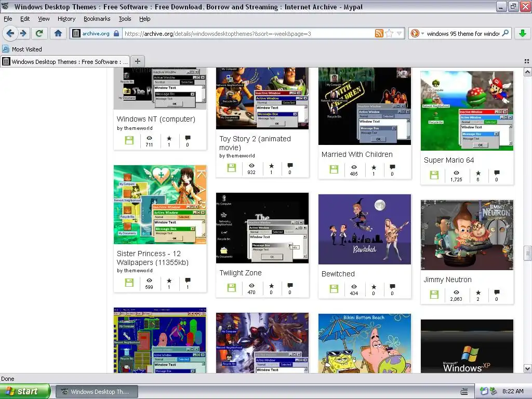The width and height of the screenshot is (532, 399).
Task: Click the software floppy icon under Toy Story 2
Action: click(232, 168)
